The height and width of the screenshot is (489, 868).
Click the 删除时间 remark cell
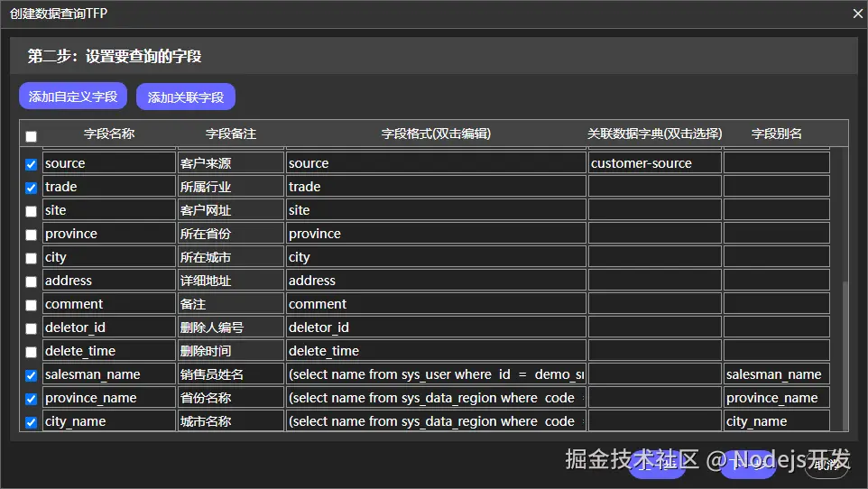231,351
